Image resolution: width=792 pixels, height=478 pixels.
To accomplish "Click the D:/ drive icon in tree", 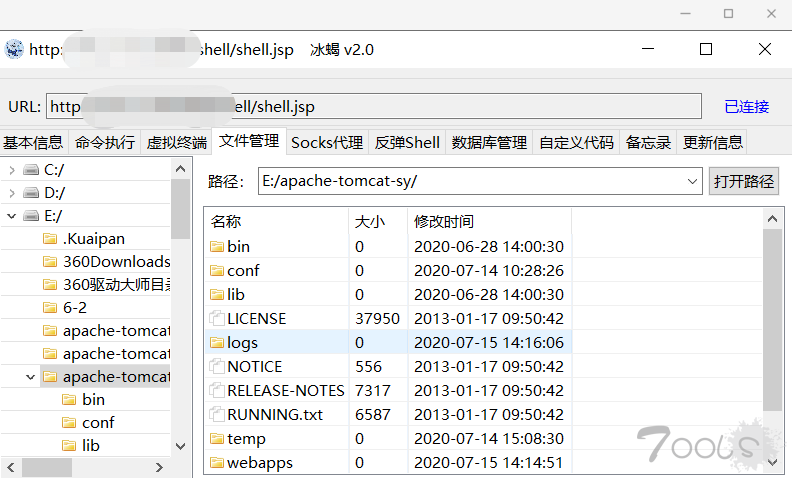I will [31, 192].
